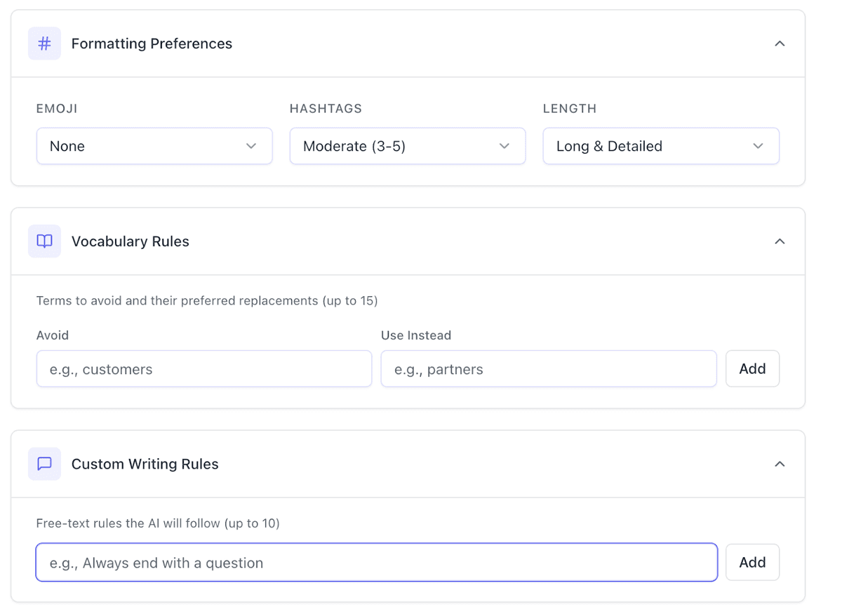This screenshot has width=842, height=616.
Task: Click the Formatting Preferences section title
Action: pos(152,43)
